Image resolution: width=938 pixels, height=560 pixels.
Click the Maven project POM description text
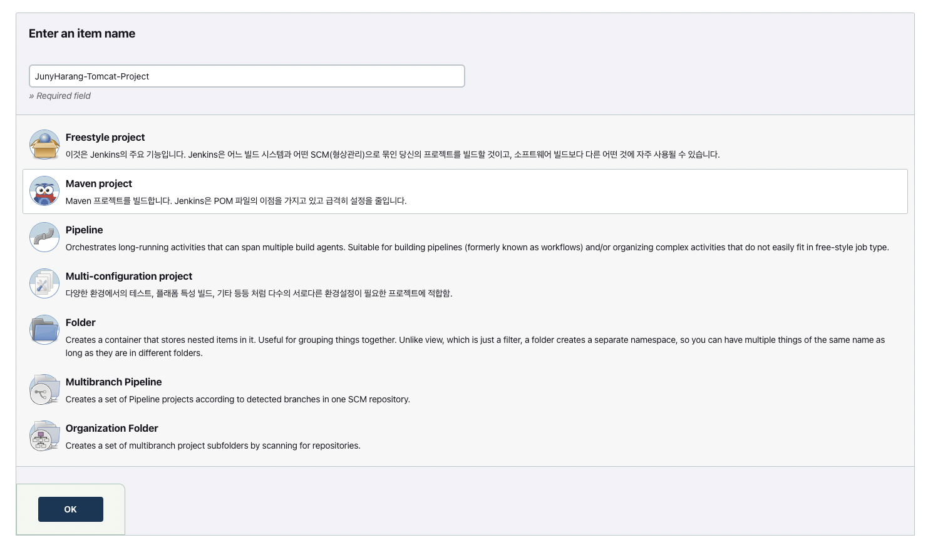pos(236,201)
